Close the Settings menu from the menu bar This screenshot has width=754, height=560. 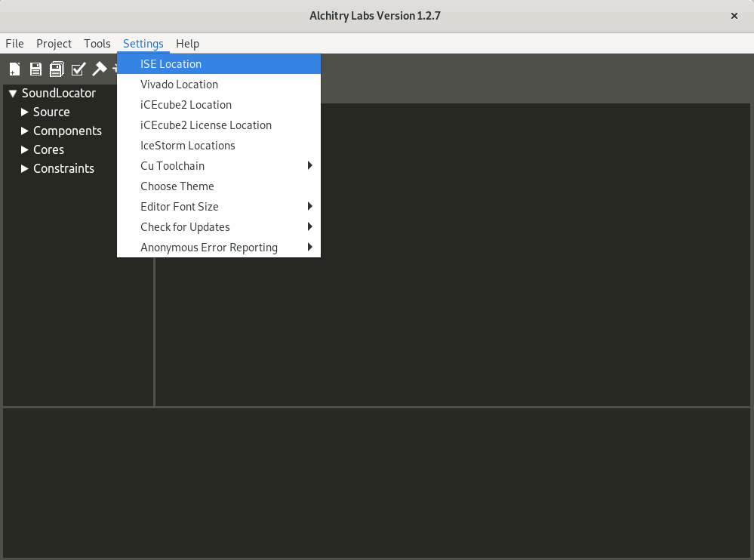pos(143,44)
